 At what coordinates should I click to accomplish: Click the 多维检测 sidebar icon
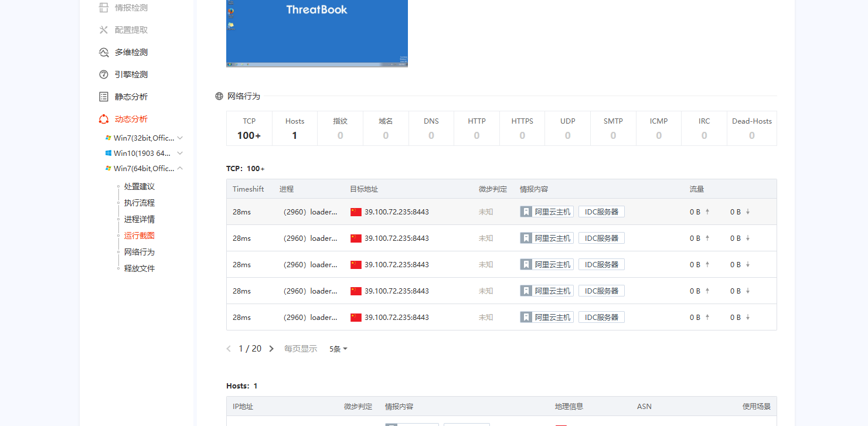[104, 52]
